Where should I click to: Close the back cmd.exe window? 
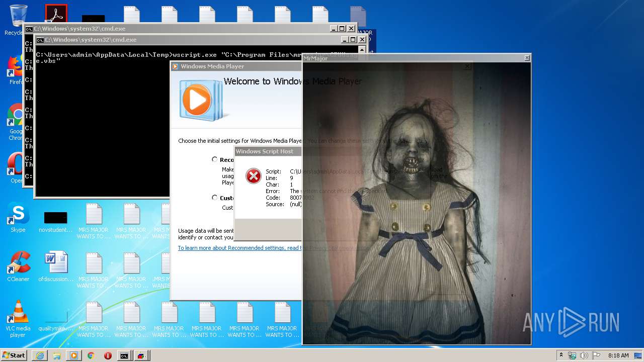[351, 29]
